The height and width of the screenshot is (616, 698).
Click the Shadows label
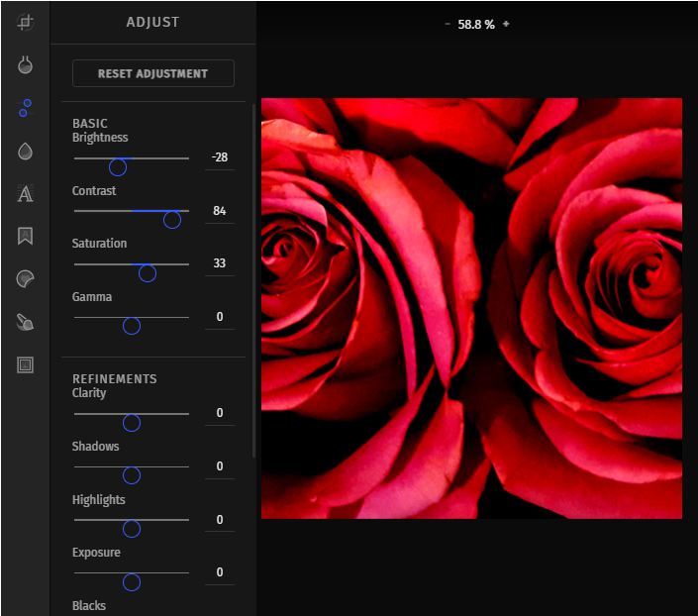[96, 447]
